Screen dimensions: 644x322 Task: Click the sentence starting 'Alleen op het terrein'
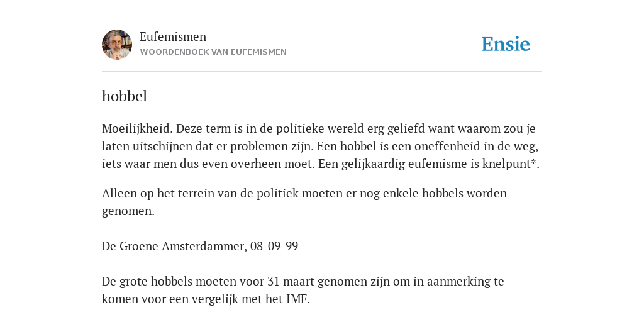pos(304,202)
